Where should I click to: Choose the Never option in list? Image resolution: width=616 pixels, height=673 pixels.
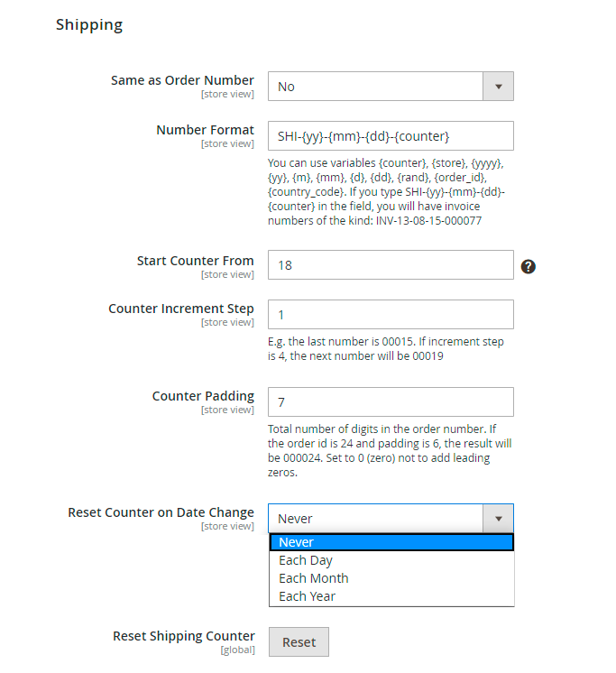point(391,542)
